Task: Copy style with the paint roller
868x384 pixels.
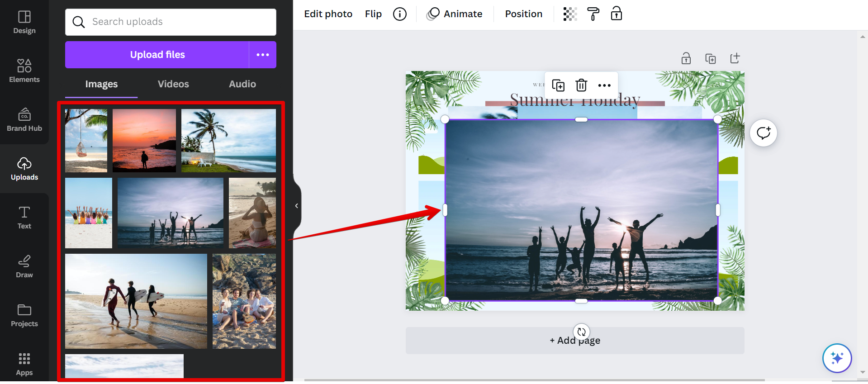Action: coord(593,14)
